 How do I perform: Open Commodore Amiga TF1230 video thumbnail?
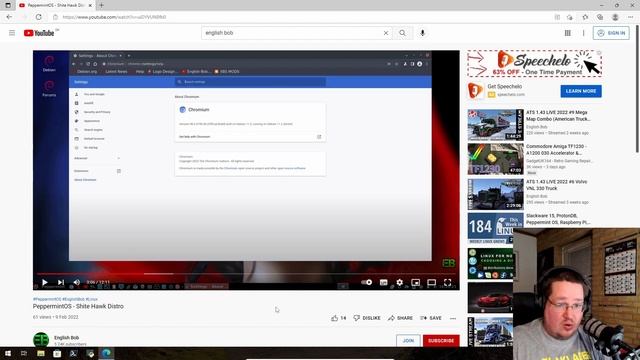point(496,159)
